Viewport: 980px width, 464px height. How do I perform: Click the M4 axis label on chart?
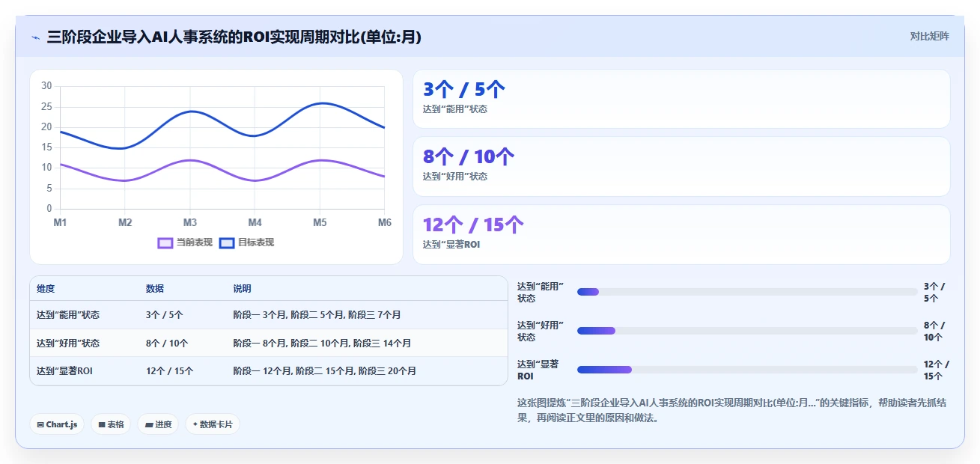tap(255, 222)
